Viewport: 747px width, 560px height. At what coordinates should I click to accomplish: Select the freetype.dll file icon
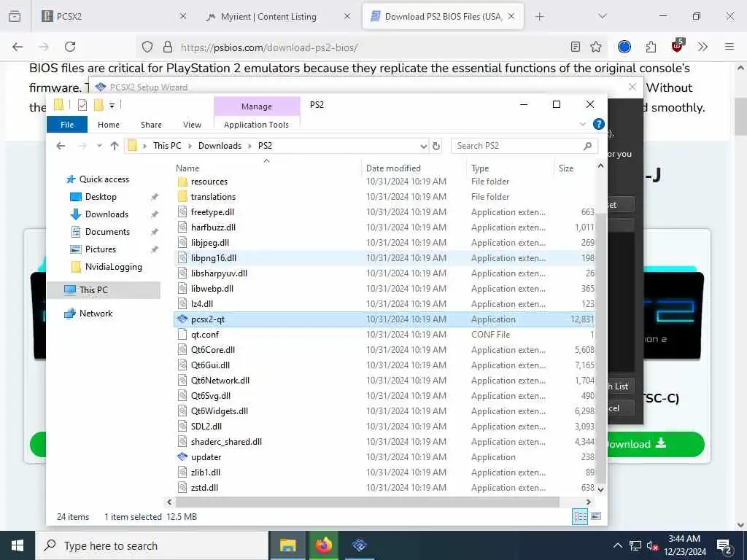182,212
